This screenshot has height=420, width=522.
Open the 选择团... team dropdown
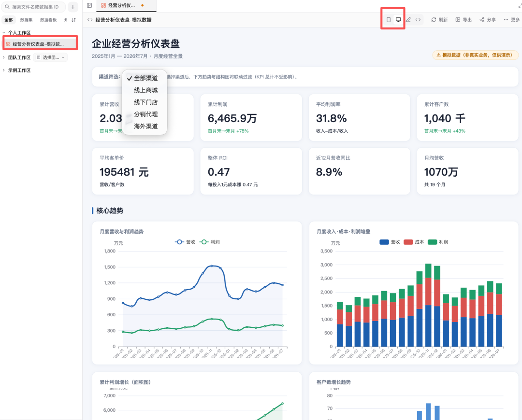click(51, 57)
